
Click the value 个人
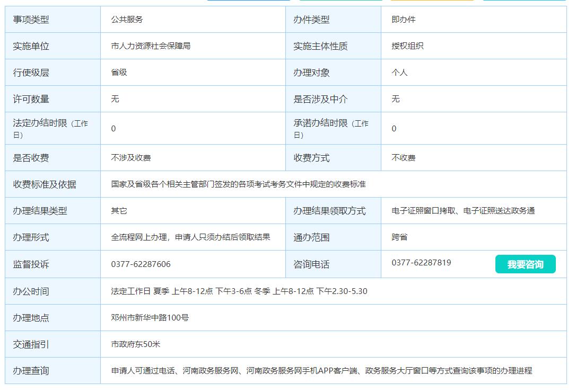click(400, 72)
